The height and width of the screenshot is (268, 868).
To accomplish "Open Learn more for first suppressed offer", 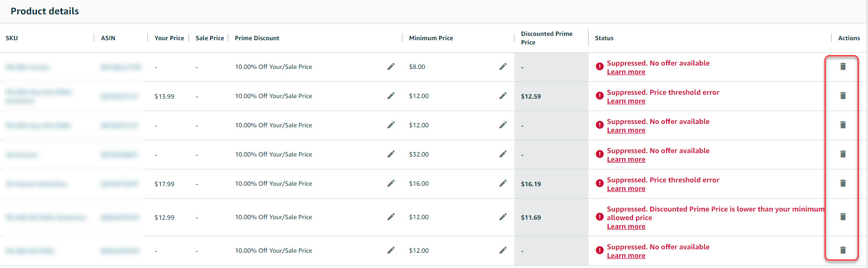I will (626, 72).
